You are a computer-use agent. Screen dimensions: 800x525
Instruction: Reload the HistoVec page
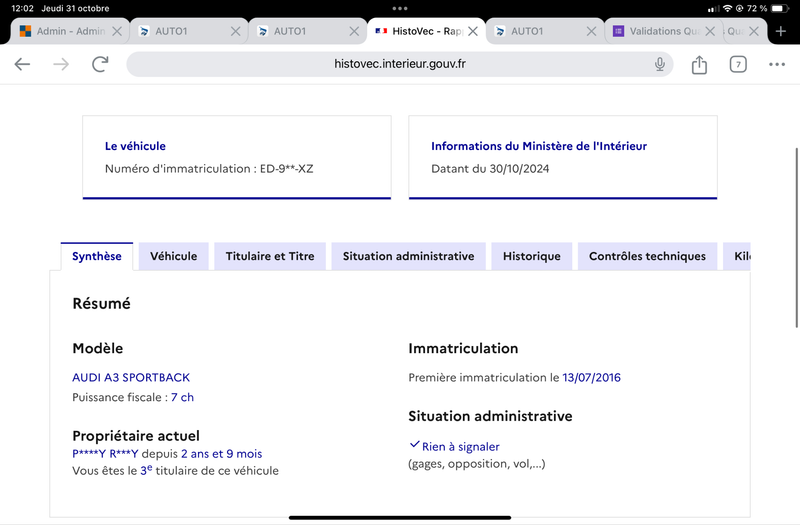[x=100, y=64]
